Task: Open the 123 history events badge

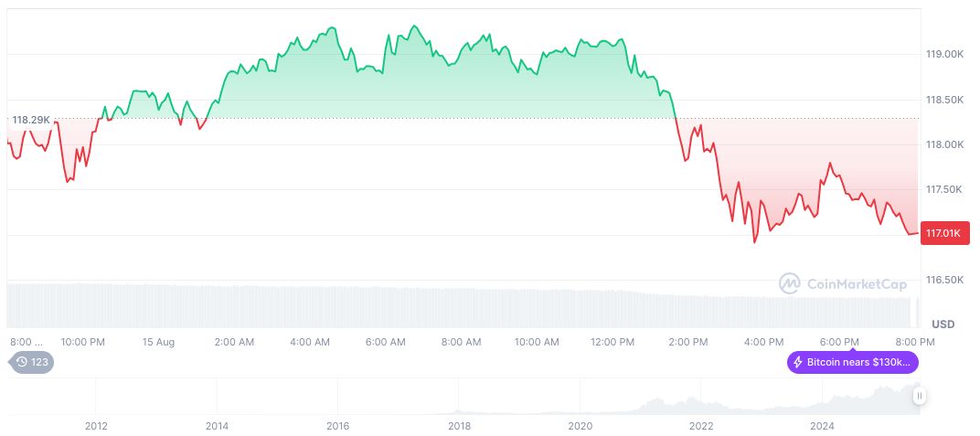Action: coord(32,362)
